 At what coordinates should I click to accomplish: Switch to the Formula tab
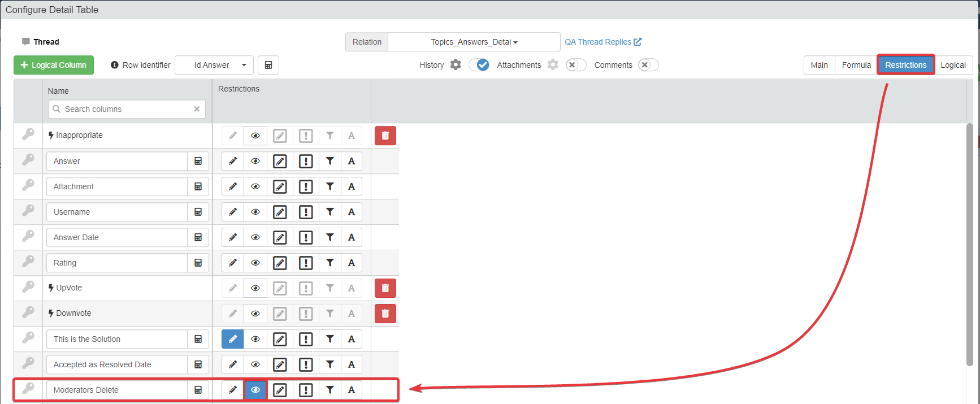(856, 65)
